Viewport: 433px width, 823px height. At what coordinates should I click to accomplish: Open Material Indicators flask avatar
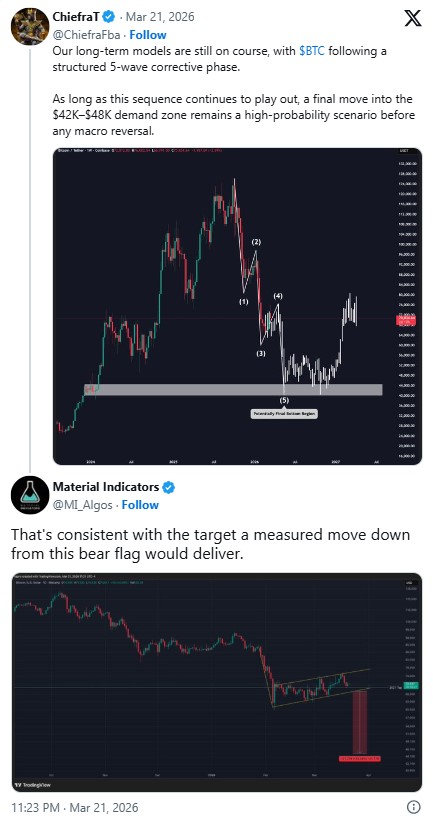pos(30,495)
